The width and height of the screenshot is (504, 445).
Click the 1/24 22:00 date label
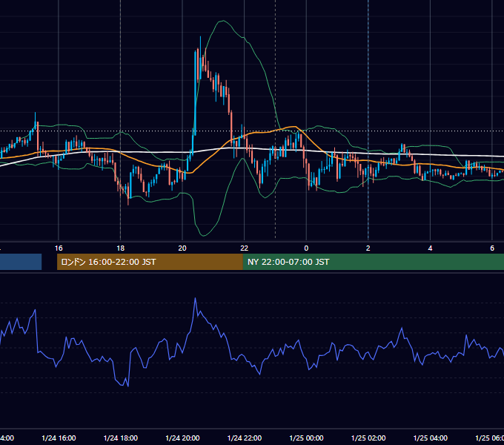(x=245, y=438)
